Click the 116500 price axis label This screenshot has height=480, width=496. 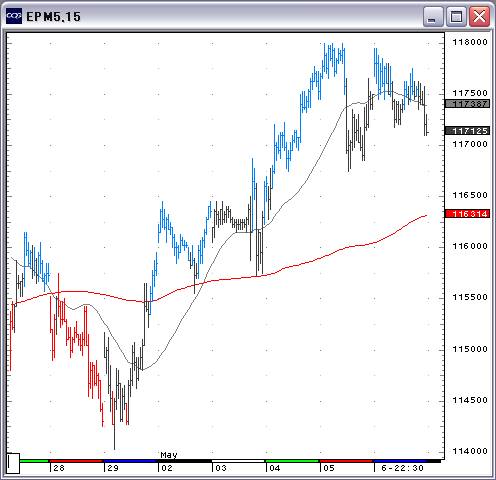470,195
